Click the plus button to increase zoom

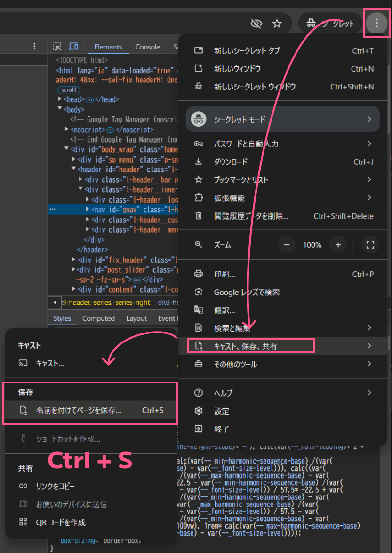click(x=337, y=244)
